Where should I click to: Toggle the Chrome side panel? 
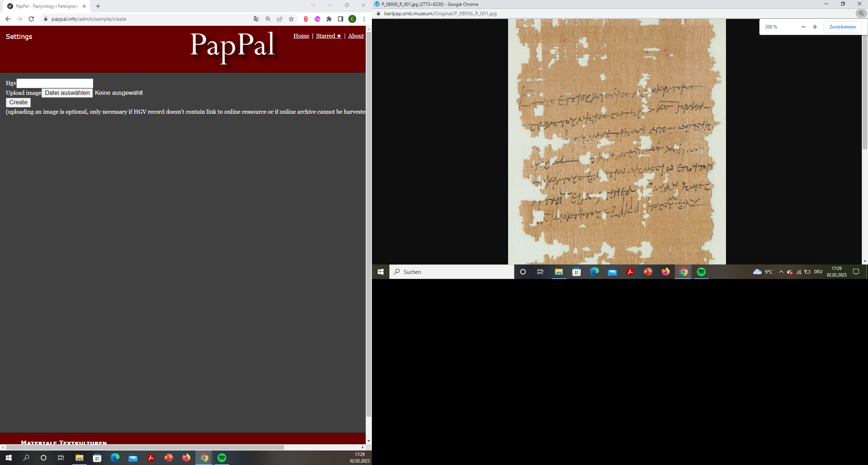pos(341,19)
